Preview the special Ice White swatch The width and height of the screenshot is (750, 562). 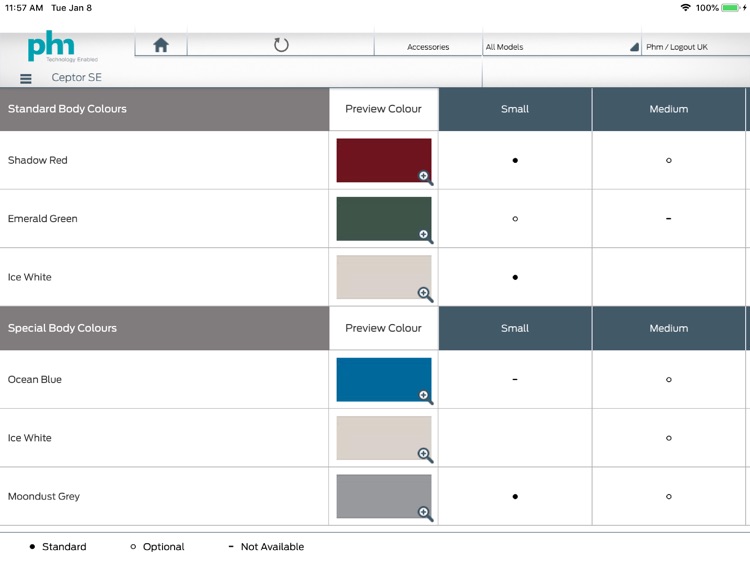tap(384, 438)
